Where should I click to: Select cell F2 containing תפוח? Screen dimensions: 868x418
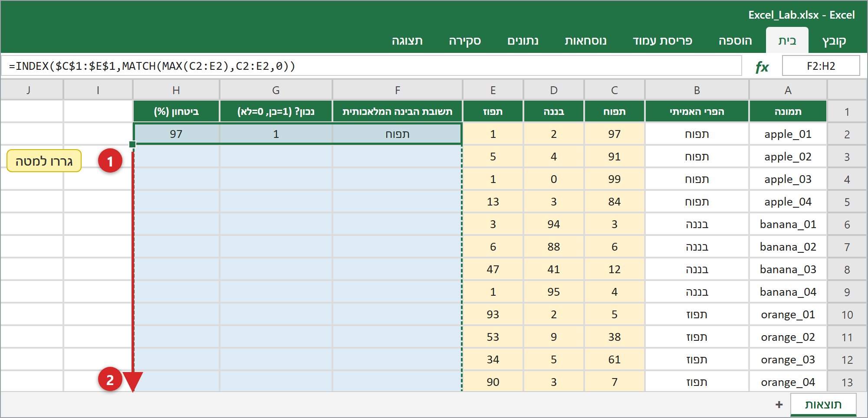click(x=398, y=134)
